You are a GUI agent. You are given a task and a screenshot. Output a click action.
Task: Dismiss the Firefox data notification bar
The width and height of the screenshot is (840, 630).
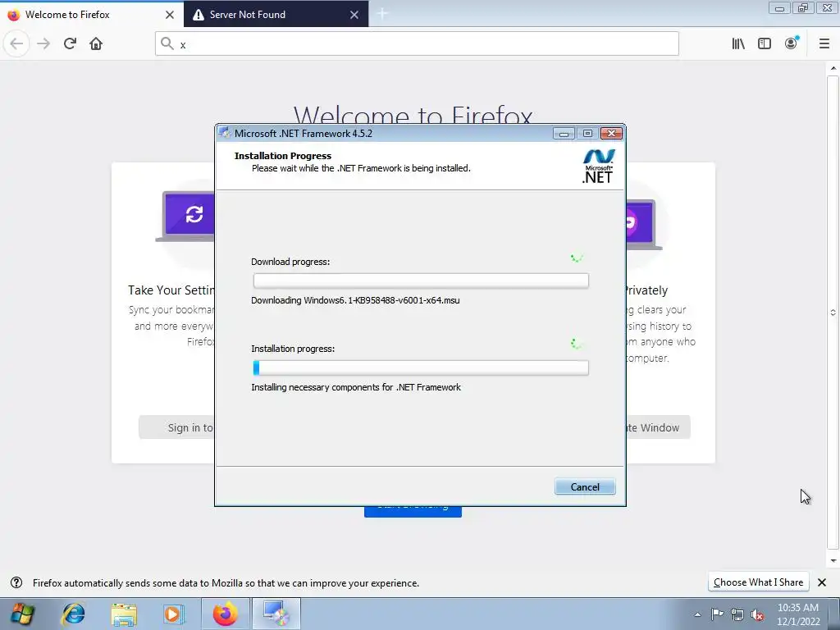822,582
